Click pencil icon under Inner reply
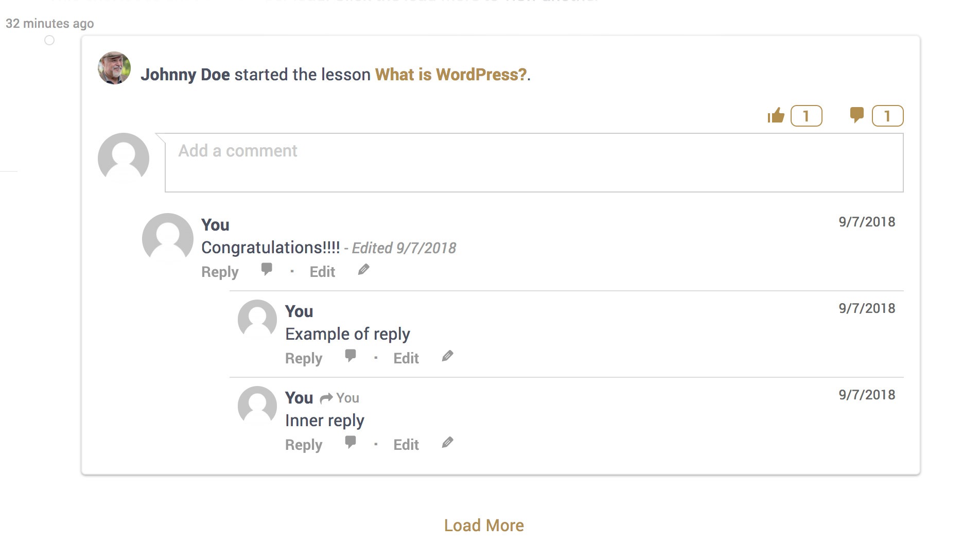Screen dimensions: 980x560 coord(447,442)
